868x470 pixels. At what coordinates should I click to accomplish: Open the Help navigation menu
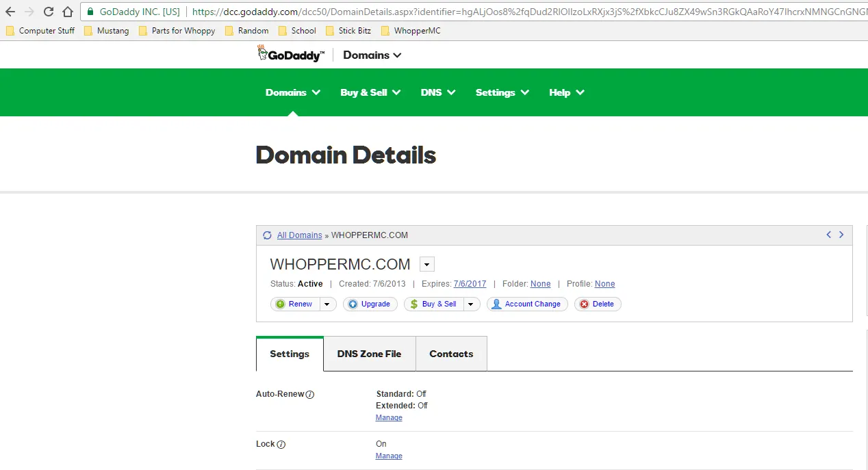(x=567, y=92)
